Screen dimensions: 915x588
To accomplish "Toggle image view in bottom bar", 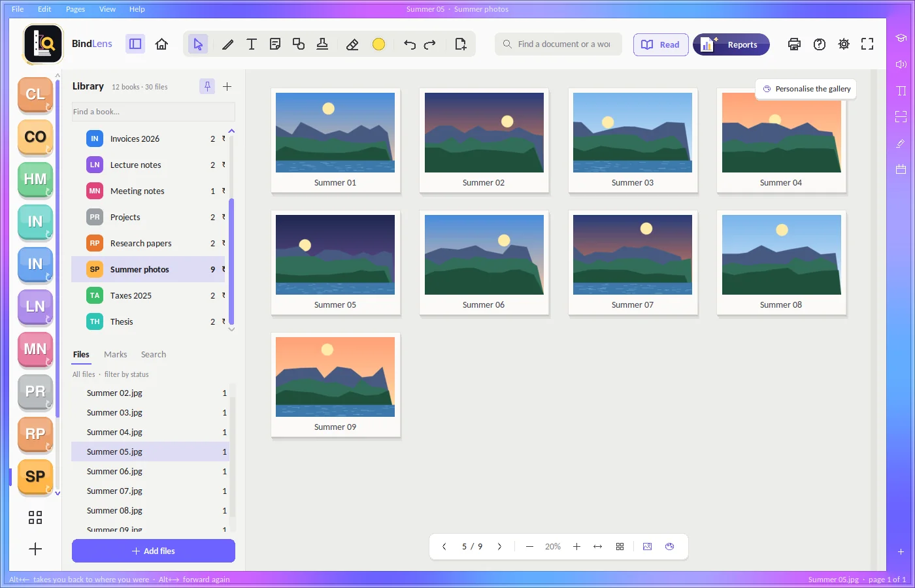I will pyautogui.click(x=647, y=547).
